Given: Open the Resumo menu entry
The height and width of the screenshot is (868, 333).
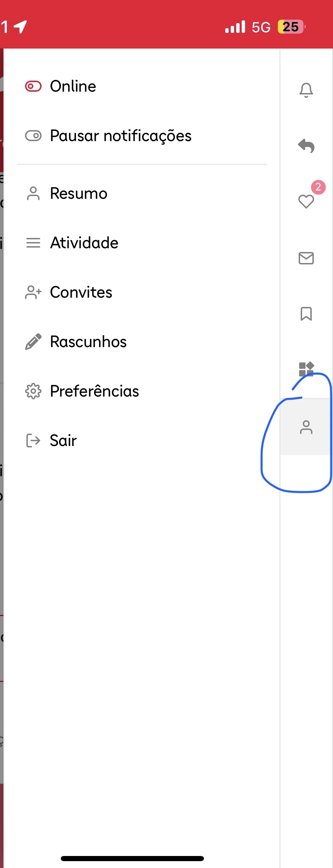Looking at the screenshot, I should tap(142, 193).
